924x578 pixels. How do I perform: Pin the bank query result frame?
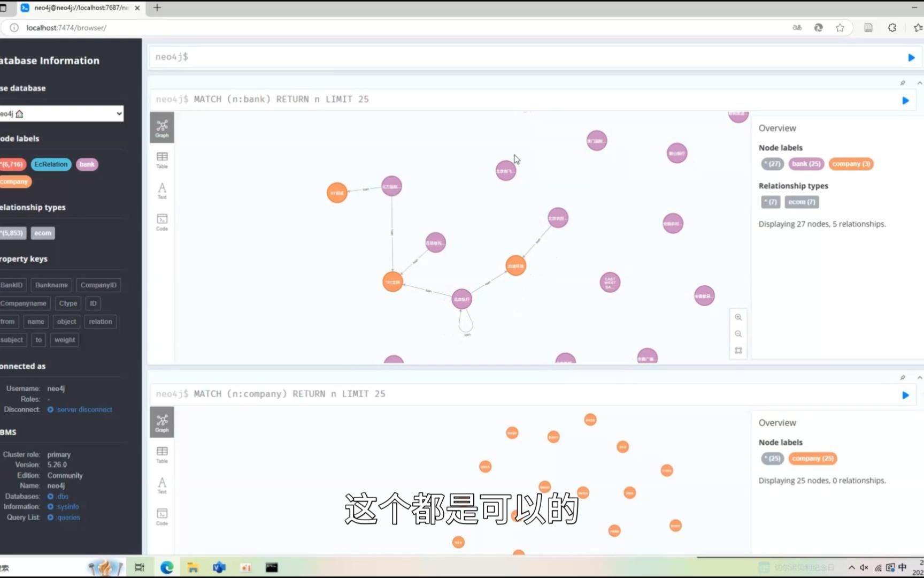(x=903, y=83)
